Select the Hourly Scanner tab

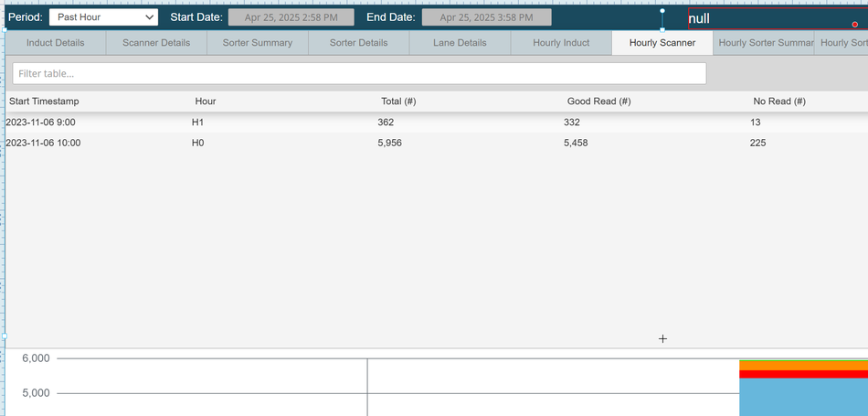pyautogui.click(x=662, y=43)
